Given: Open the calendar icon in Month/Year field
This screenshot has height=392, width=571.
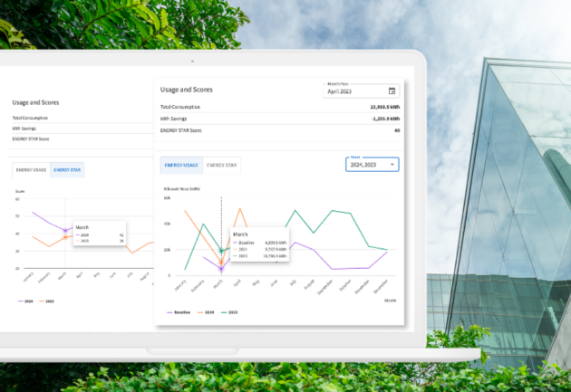Looking at the screenshot, I should point(392,91).
